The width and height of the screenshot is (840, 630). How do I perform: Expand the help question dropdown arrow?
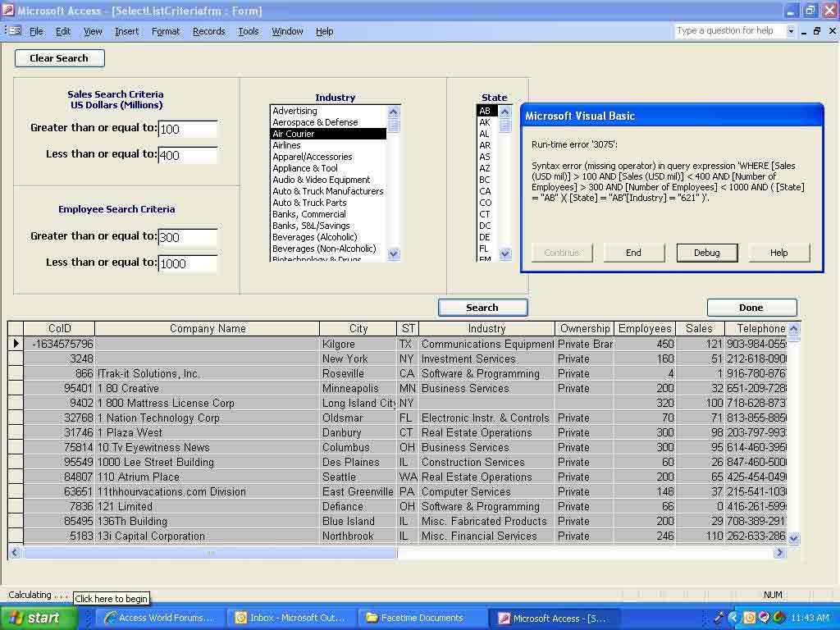tap(791, 31)
